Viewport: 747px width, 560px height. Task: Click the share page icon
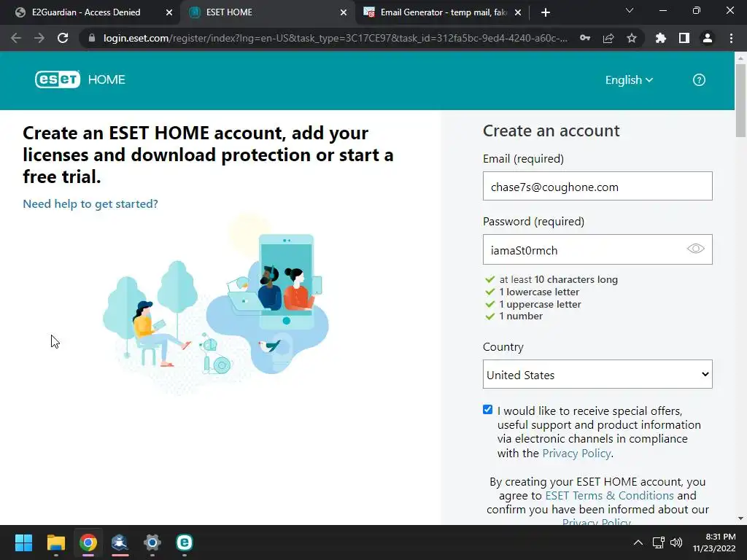(x=608, y=38)
